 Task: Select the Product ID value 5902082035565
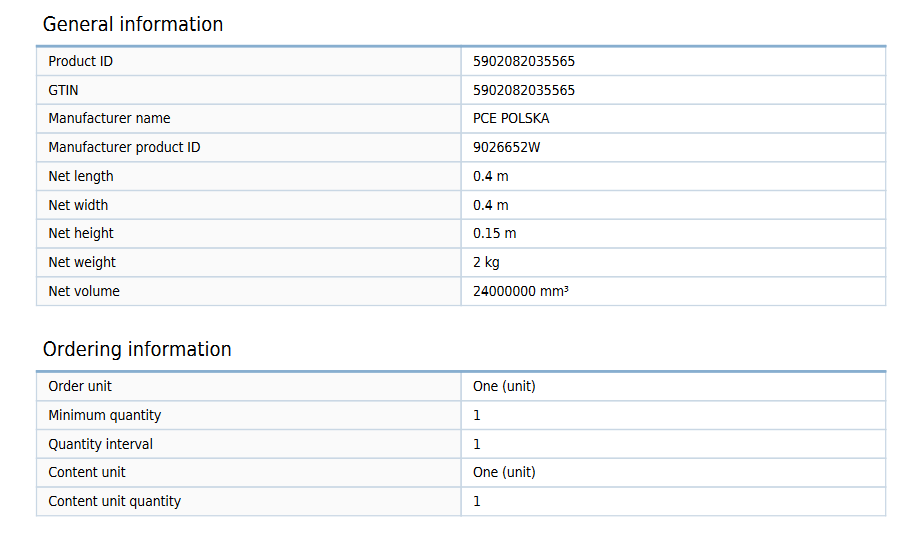click(523, 61)
